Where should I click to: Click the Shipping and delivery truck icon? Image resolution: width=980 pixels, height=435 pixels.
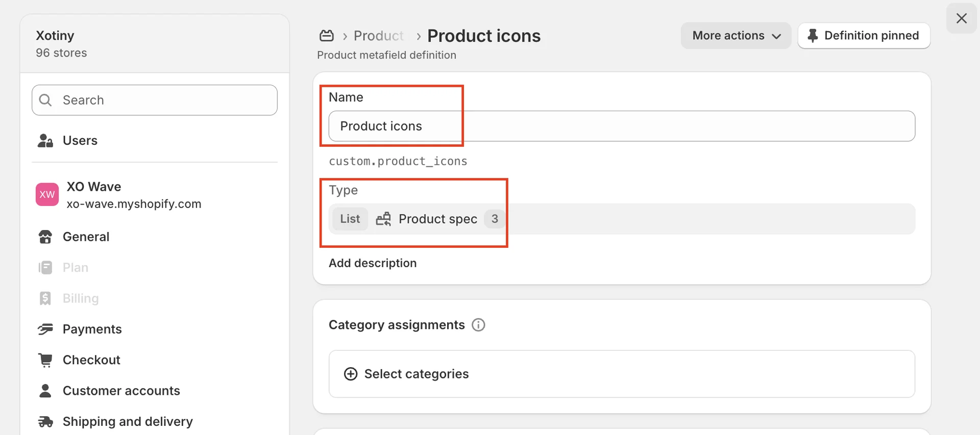(45, 422)
